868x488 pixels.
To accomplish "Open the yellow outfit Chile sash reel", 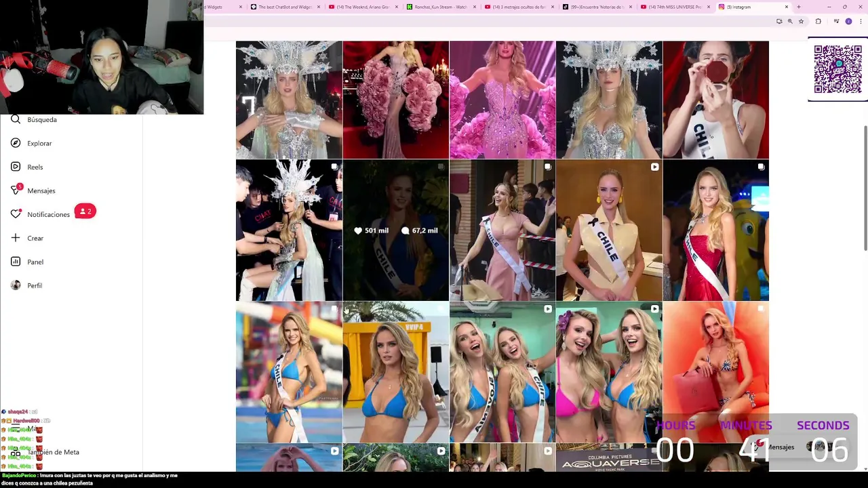I will [609, 230].
